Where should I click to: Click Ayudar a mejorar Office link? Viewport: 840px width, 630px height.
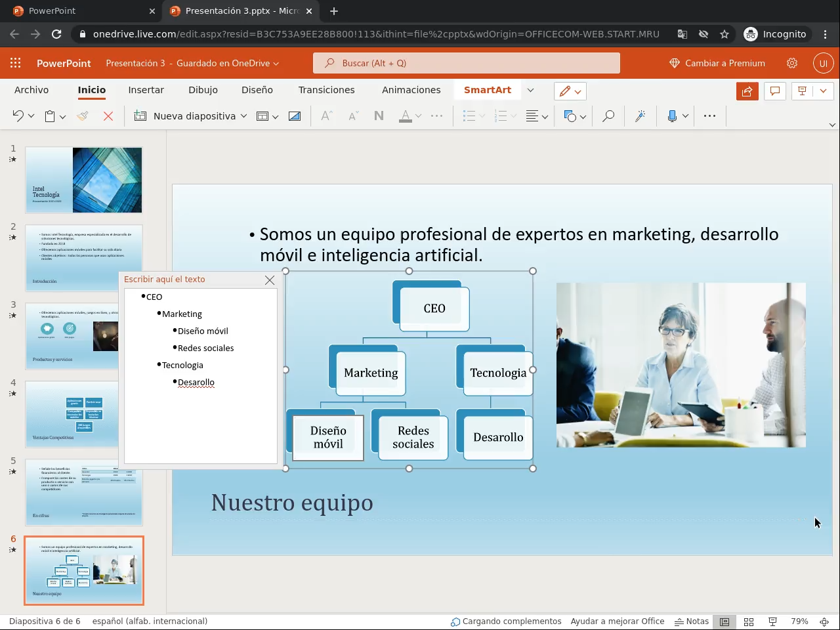(x=618, y=621)
